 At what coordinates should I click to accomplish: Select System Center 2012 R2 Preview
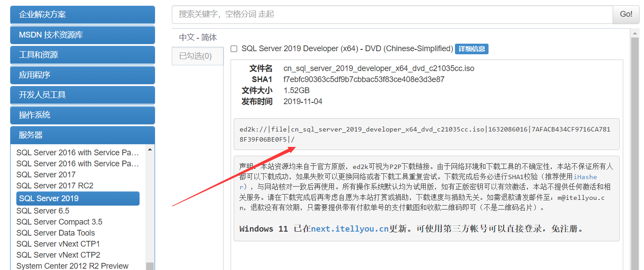72,266
